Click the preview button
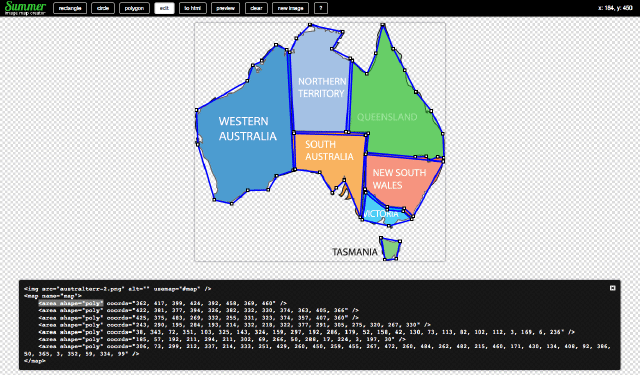This screenshot has height=375, width=640. (225, 8)
